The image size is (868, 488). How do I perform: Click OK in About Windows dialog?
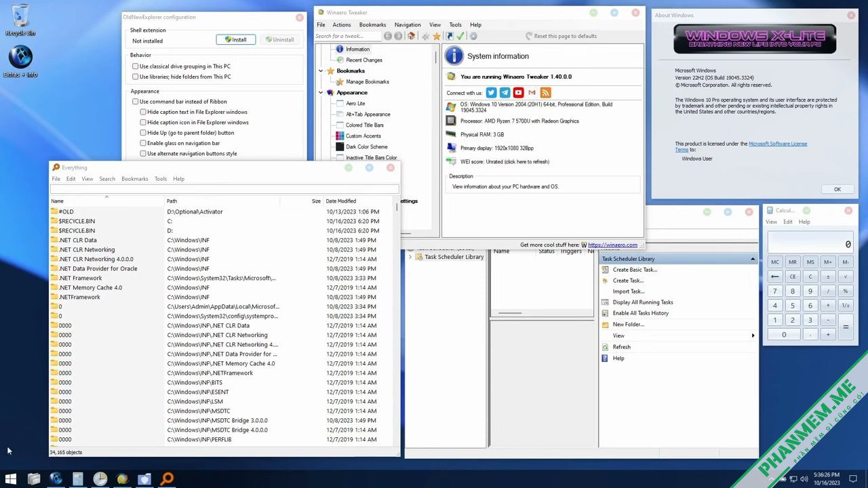tap(837, 189)
